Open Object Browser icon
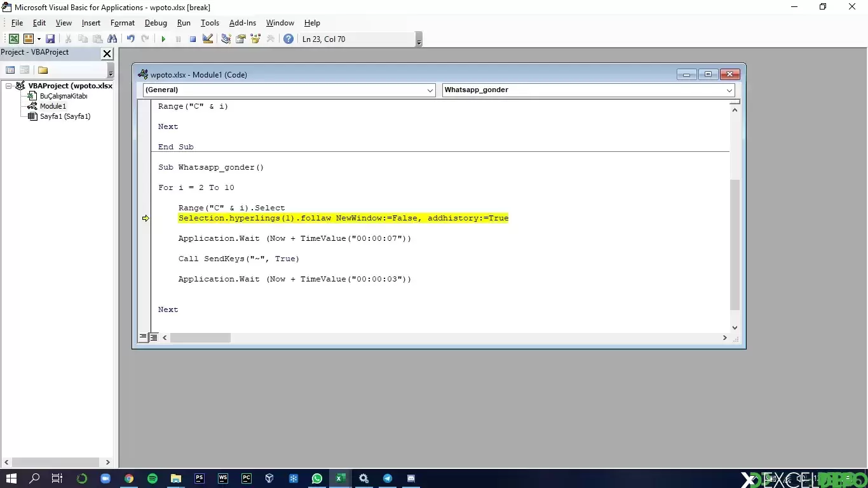The width and height of the screenshot is (868, 488). (x=255, y=39)
